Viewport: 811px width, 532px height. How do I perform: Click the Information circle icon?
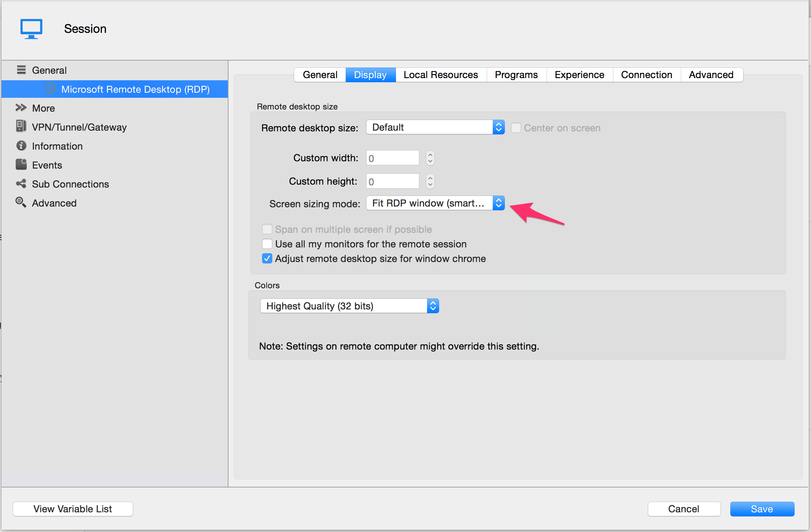tap(21, 146)
